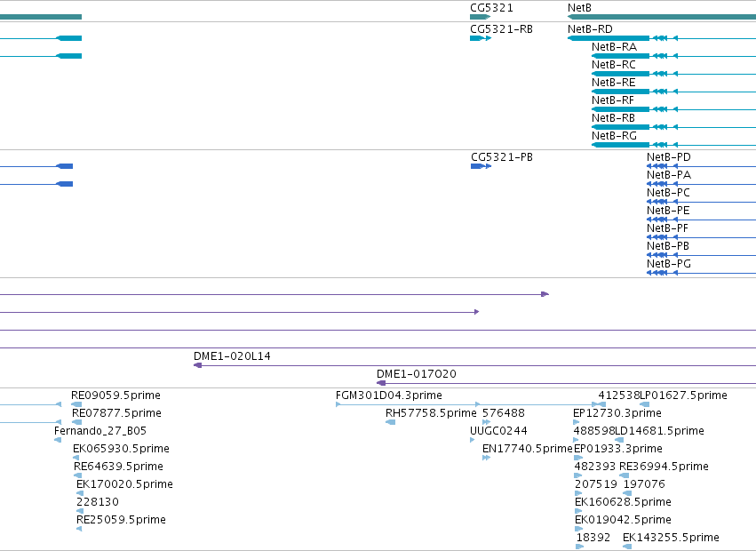Select the NetB-PC protein feature
The width and height of the screenshot is (756, 551).
(x=668, y=193)
